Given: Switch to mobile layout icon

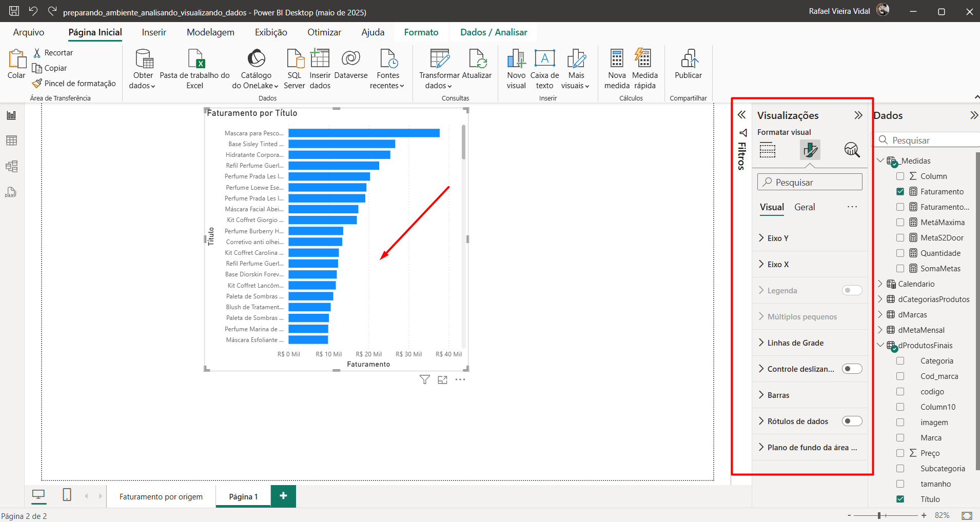Looking at the screenshot, I should point(67,495).
